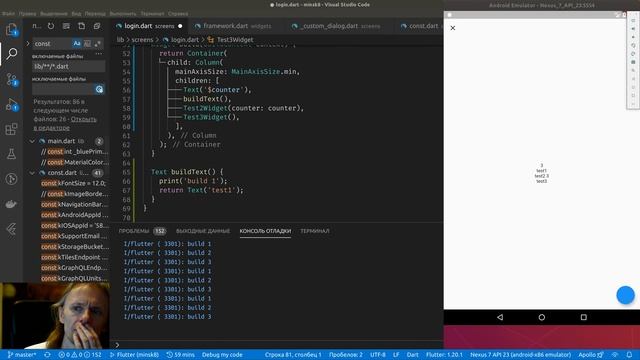
Task: Click Flutter: 1.20.1 version status
Action: pos(444,355)
